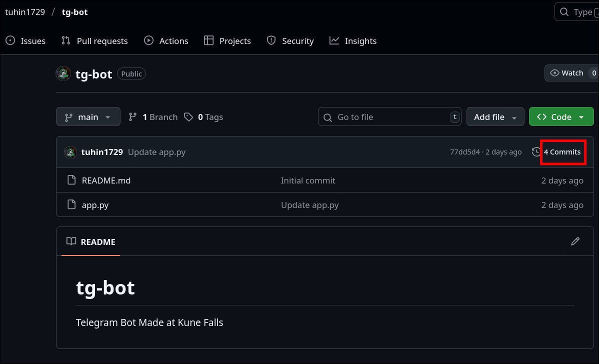This screenshot has width=599, height=364.
Task: Open the green Code dropdown
Action: click(561, 117)
